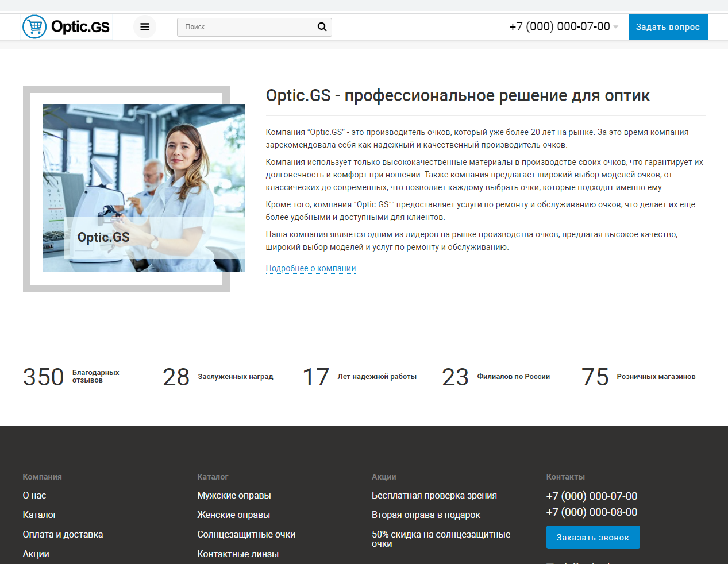Image resolution: width=728 pixels, height=564 pixels.
Task: Click the 'Задать вопрос' button
Action: (x=668, y=26)
